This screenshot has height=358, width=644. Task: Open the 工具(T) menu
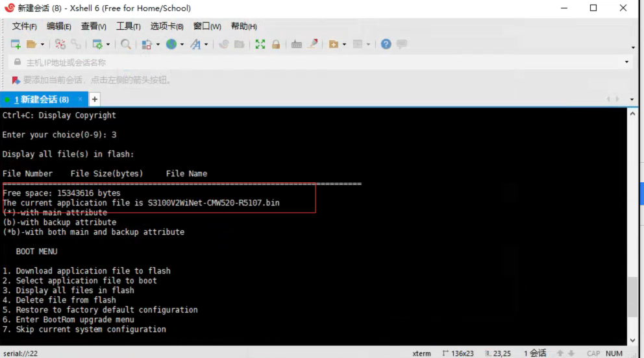pyautogui.click(x=128, y=26)
